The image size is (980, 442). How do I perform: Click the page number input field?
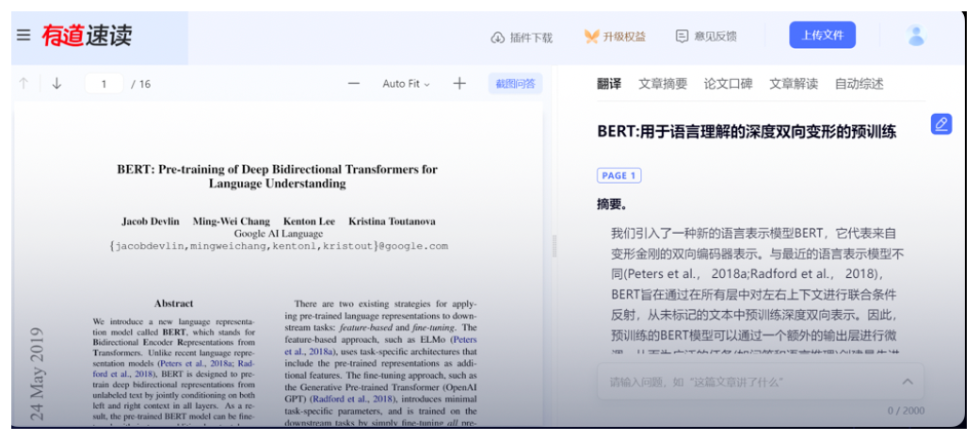click(104, 84)
